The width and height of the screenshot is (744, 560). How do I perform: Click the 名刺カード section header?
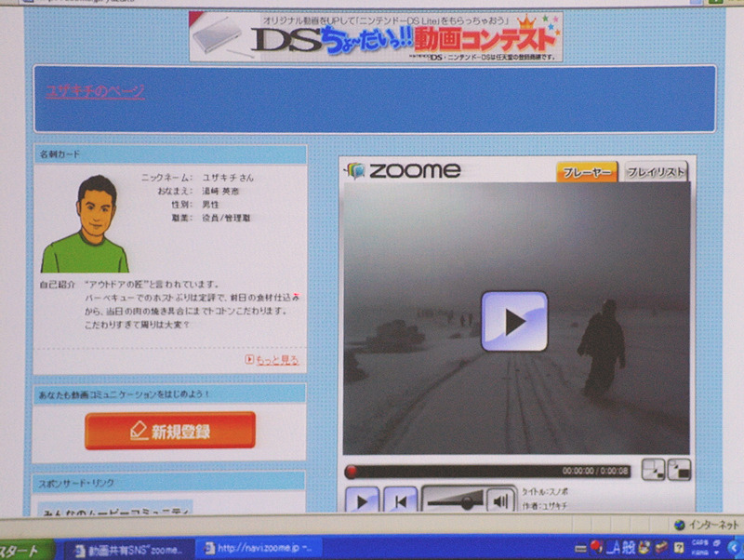click(170, 154)
